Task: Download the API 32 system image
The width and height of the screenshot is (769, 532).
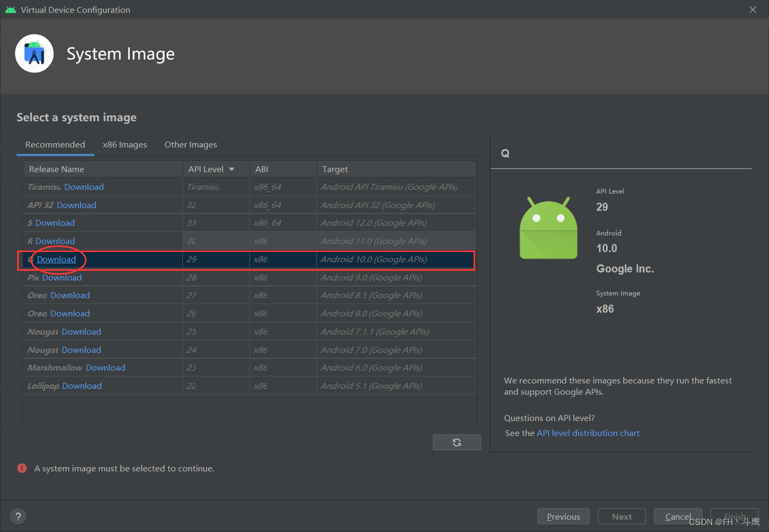Action: point(77,205)
